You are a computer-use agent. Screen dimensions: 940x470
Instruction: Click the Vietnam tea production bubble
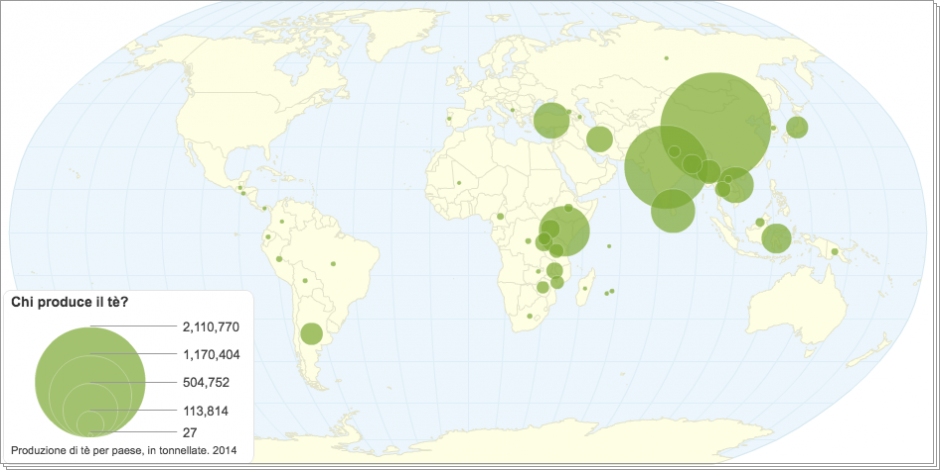click(x=736, y=185)
